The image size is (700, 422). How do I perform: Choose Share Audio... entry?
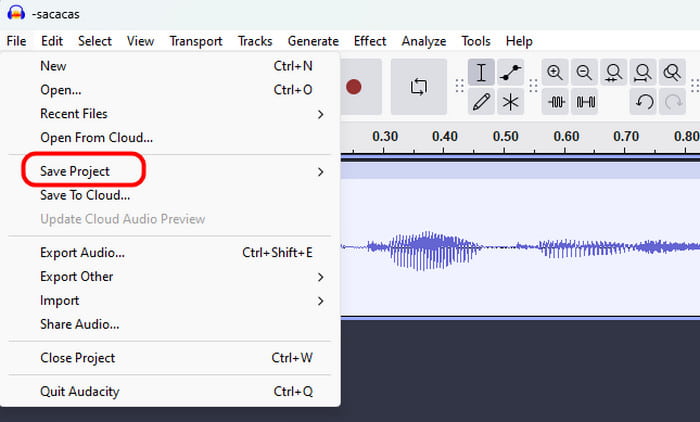tap(170, 324)
